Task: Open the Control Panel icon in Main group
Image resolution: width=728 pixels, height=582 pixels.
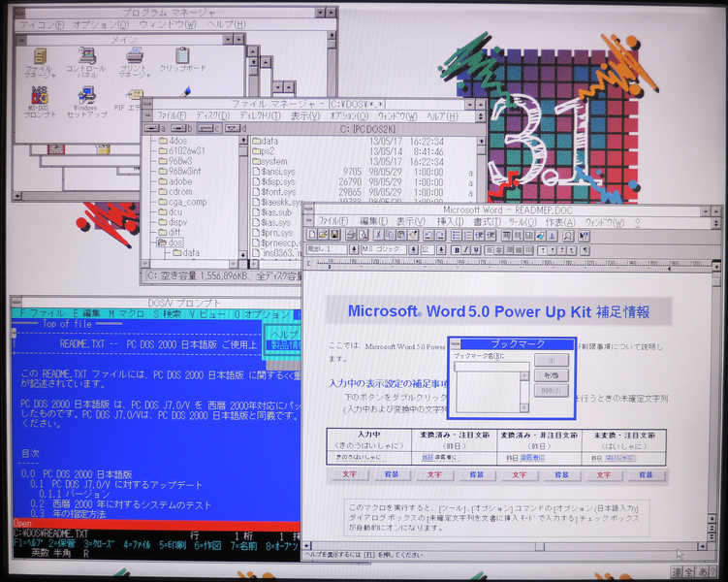Action: pos(87,62)
